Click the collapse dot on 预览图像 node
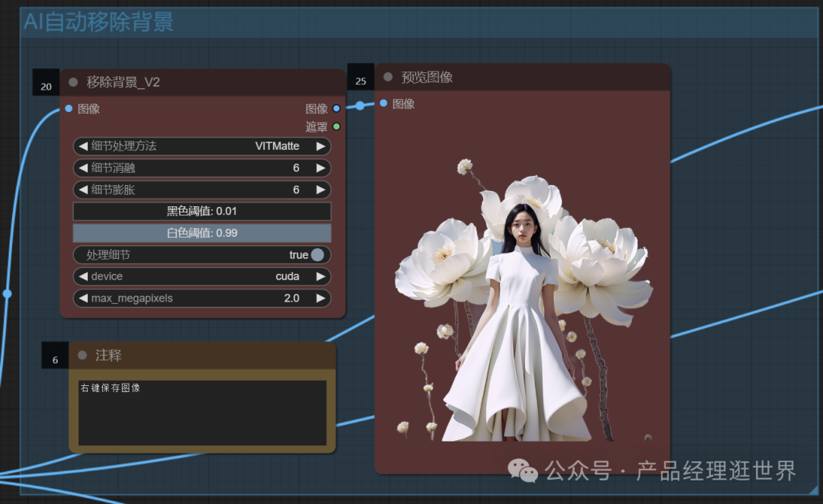Screen dimensions: 823x504 (x=388, y=77)
